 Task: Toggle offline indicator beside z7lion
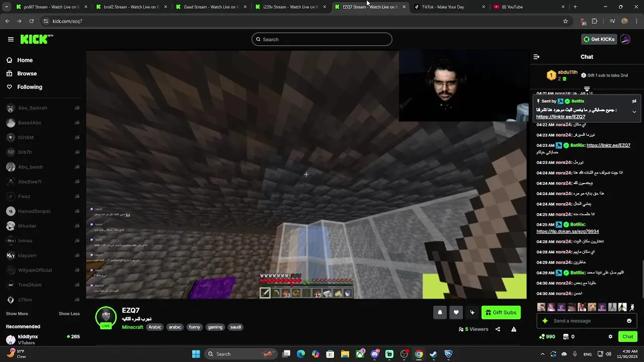pos(77,300)
